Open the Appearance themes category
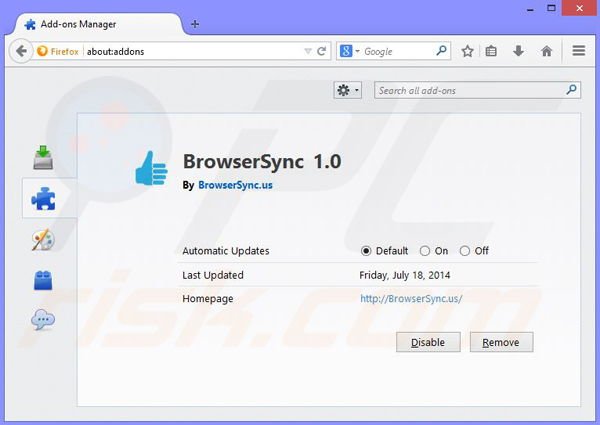600x425 pixels. pos(43,240)
